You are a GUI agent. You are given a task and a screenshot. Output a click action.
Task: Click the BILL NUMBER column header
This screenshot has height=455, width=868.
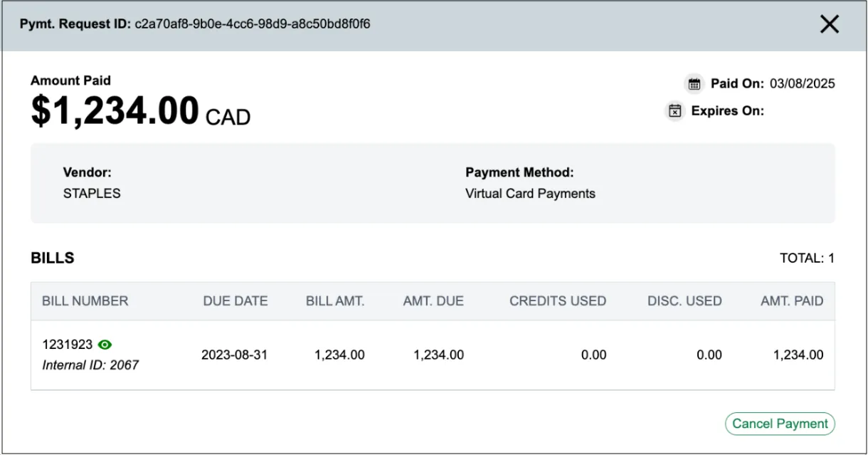click(85, 301)
